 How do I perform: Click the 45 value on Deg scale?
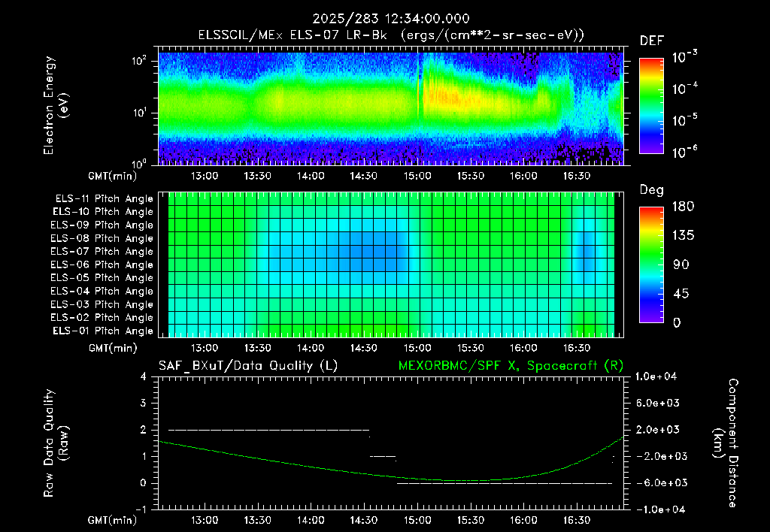[681, 294]
